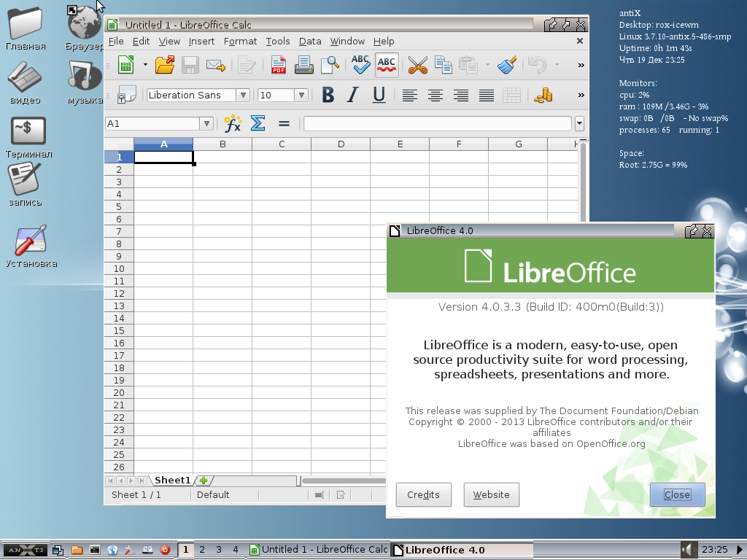Open the Name Box A1 dropdown arrow
Viewport: 747px width, 560px height.
pos(206,124)
